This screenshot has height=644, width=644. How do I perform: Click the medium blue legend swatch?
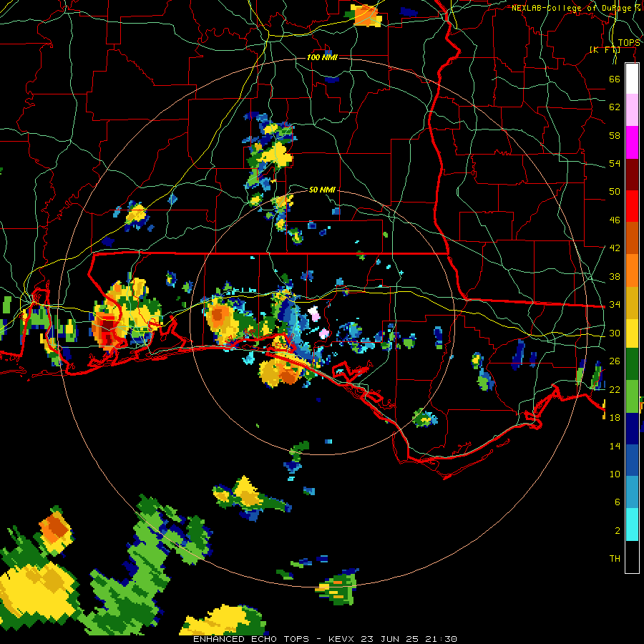(632, 460)
